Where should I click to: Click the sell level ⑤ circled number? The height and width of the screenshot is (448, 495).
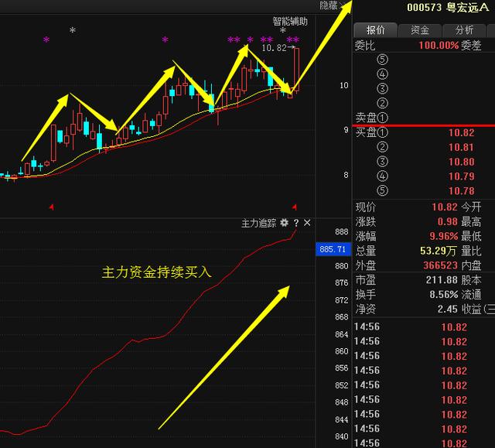(382, 60)
